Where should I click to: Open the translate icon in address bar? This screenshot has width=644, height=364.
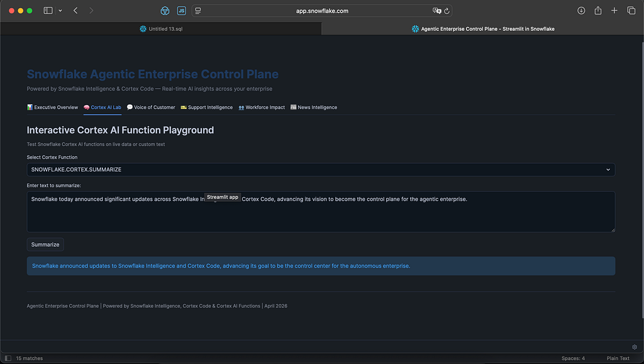tap(436, 11)
